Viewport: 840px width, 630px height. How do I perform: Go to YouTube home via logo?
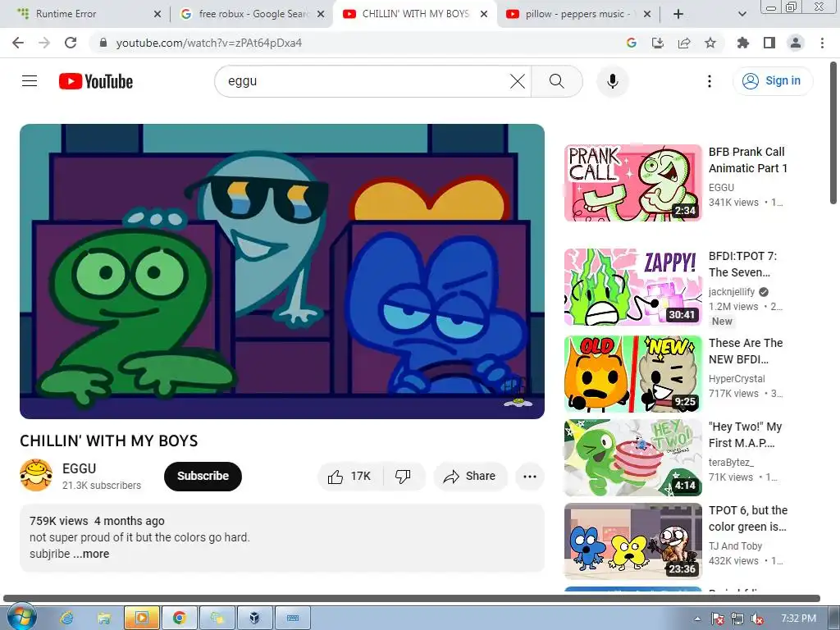point(96,81)
